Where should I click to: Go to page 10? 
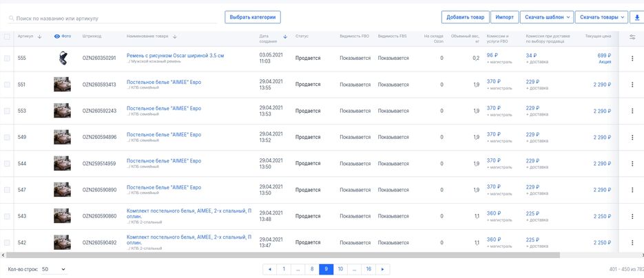pos(340,269)
